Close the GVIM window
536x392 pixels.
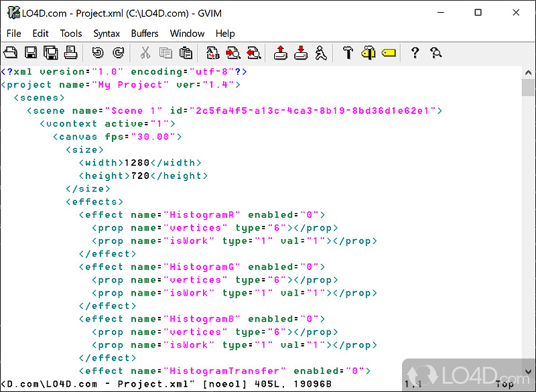(x=516, y=13)
